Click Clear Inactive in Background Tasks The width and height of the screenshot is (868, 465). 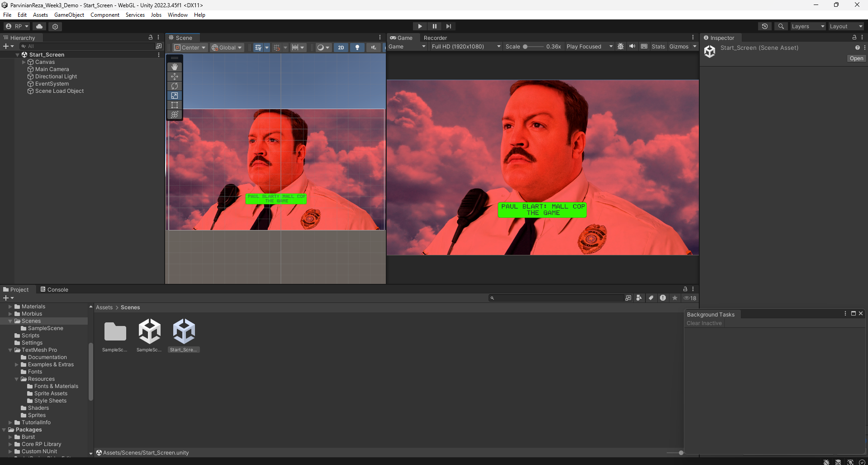[x=704, y=323]
